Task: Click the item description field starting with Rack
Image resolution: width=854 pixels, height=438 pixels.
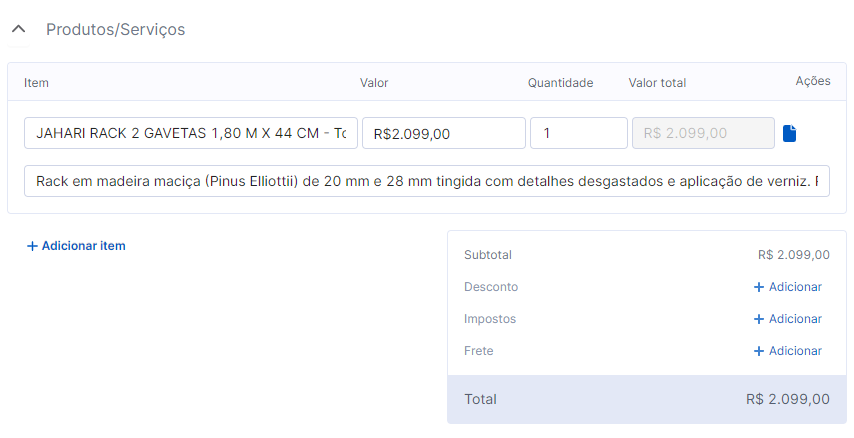Action: click(426, 181)
